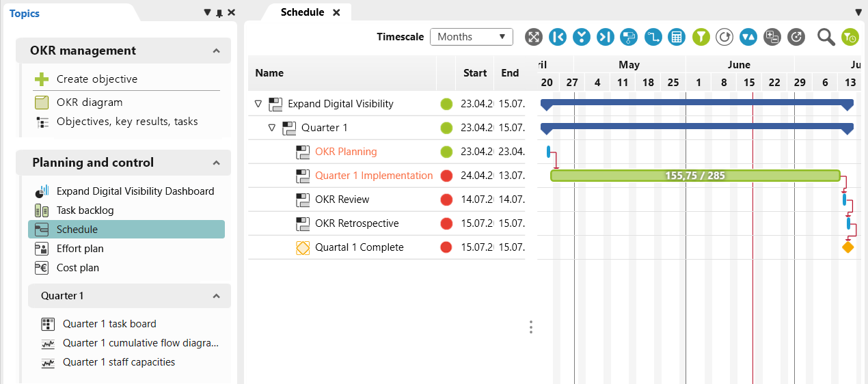
Task: Open Effort plan
Action: tap(80, 249)
